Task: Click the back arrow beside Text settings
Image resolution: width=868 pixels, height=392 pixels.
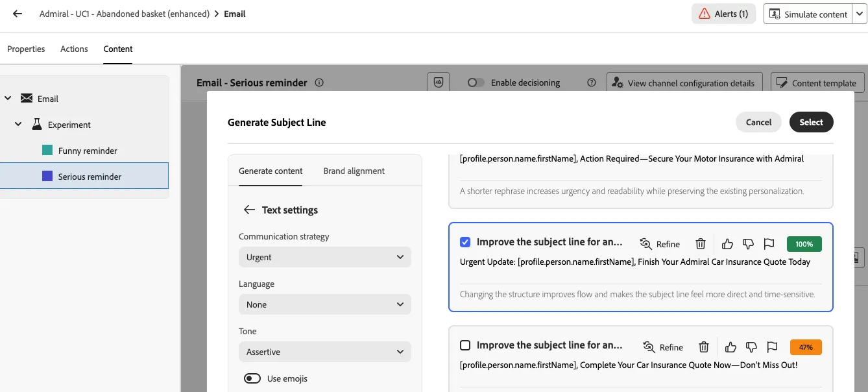Action: pyautogui.click(x=249, y=210)
